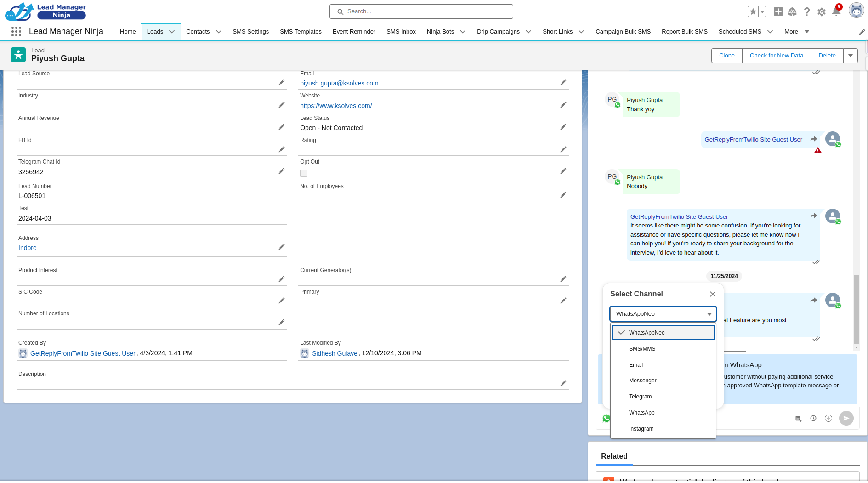
Task: Open the piyush.gupta@ksolves.com email link
Action: tap(339, 83)
